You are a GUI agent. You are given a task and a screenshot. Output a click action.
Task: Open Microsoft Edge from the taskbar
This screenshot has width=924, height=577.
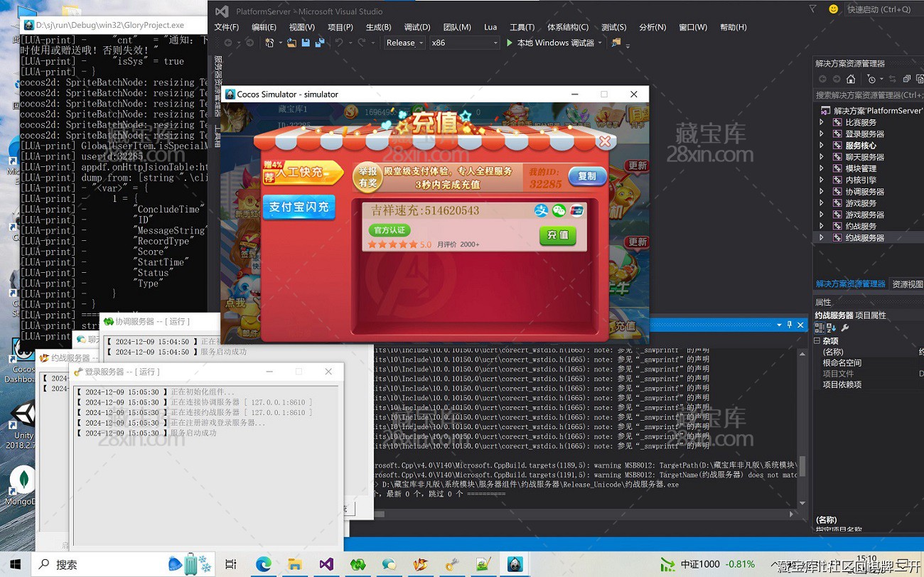coord(264,564)
